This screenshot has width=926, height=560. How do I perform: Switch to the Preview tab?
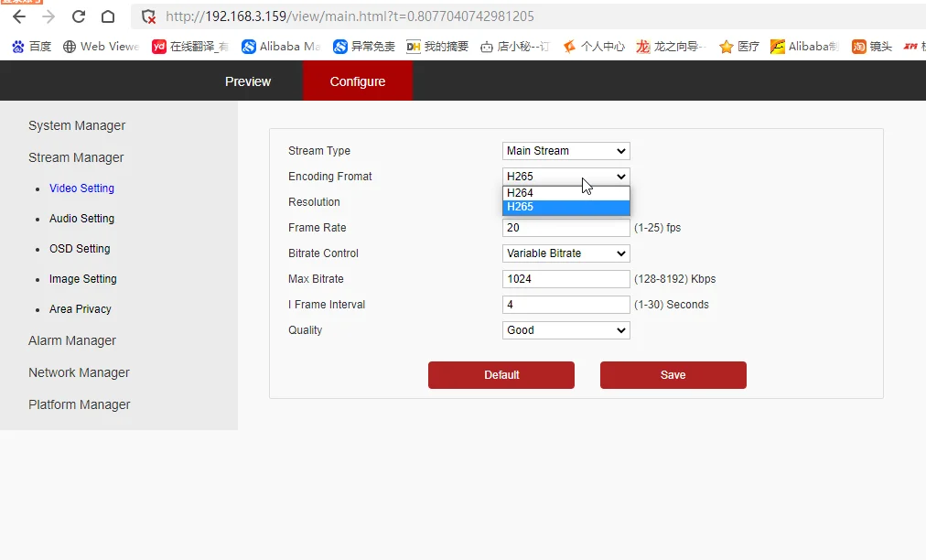click(x=247, y=81)
